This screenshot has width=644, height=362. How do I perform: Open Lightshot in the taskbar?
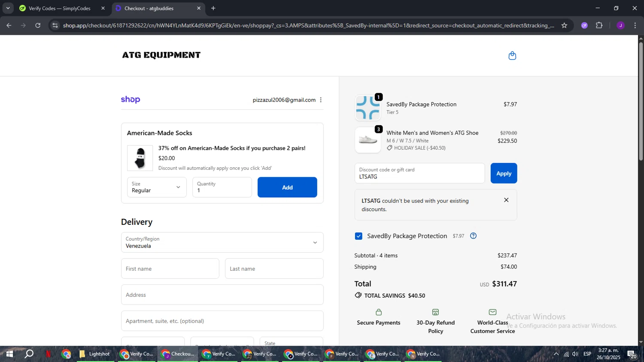click(x=95, y=354)
